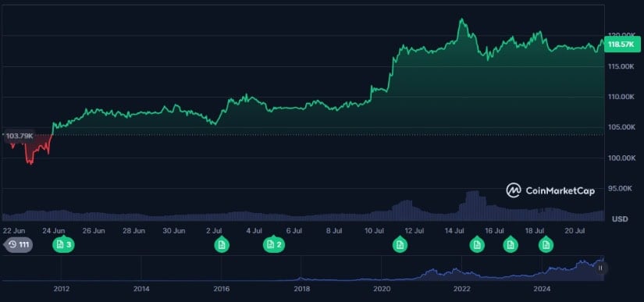Click the 6 Jul date label
The image size is (644, 302).
coord(294,231)
